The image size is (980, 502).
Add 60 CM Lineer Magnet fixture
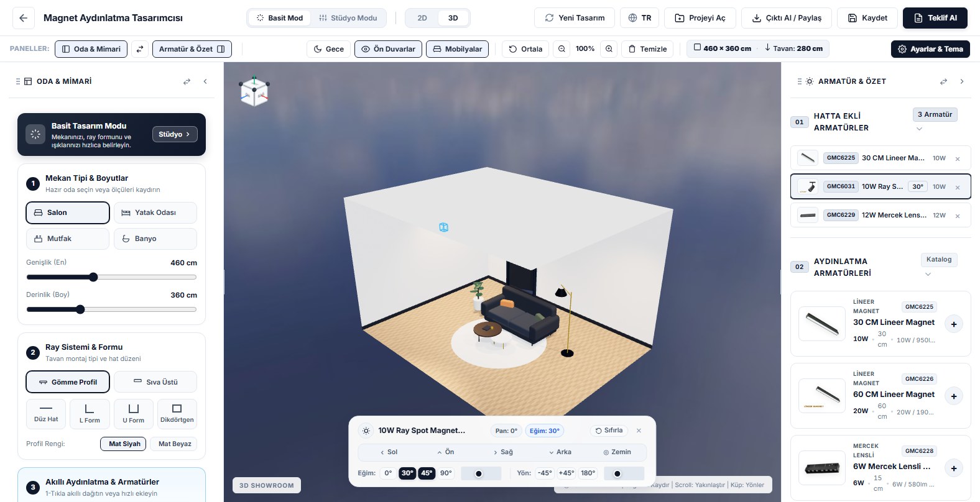pos(954,396)
